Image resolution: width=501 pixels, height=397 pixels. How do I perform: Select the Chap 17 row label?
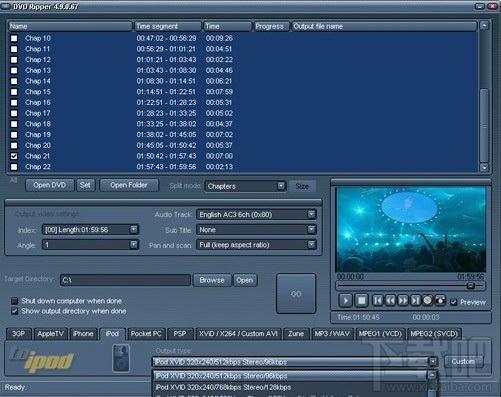38,113
